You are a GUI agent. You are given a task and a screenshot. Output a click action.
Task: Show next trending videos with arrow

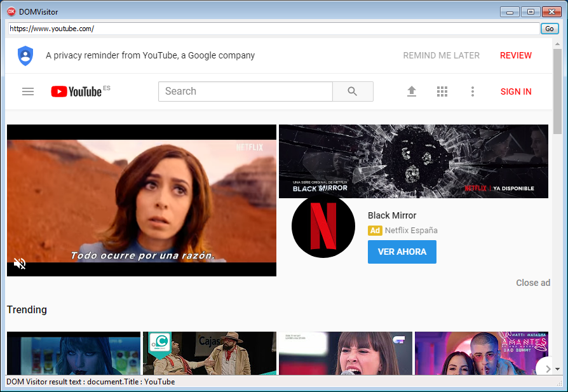click(546, 368)
